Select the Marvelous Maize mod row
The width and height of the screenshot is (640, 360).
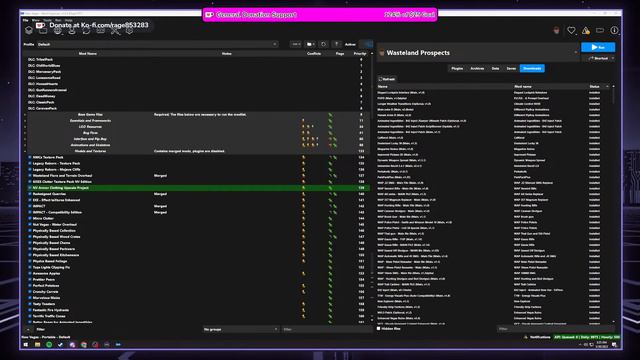(197, 298)
